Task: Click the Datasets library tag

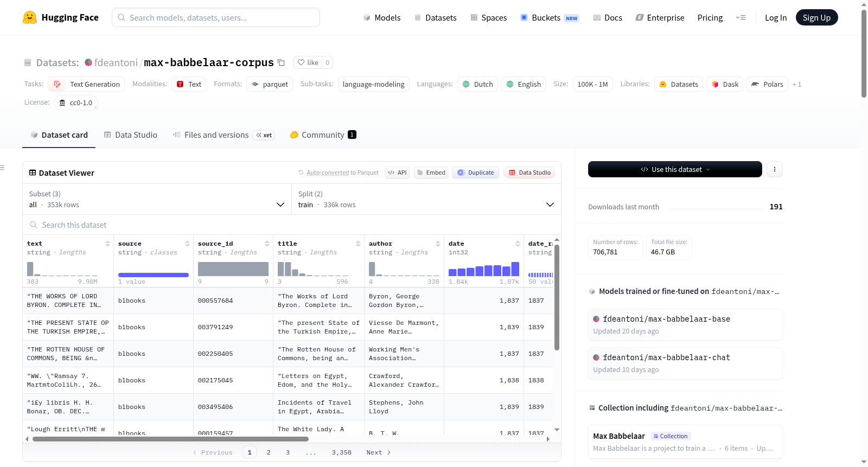Action: [x=679, y=84]
